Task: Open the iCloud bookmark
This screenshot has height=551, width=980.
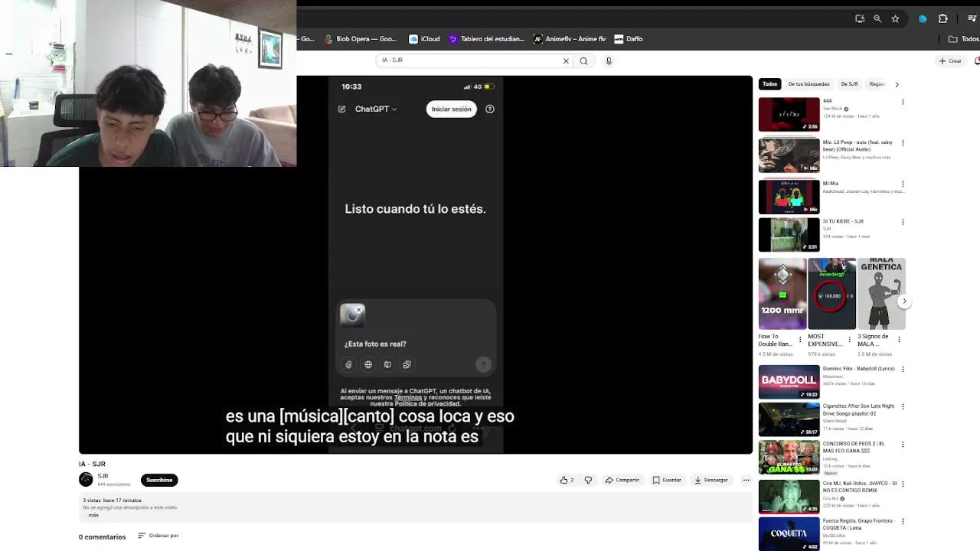Action: [x=424, y=39]
